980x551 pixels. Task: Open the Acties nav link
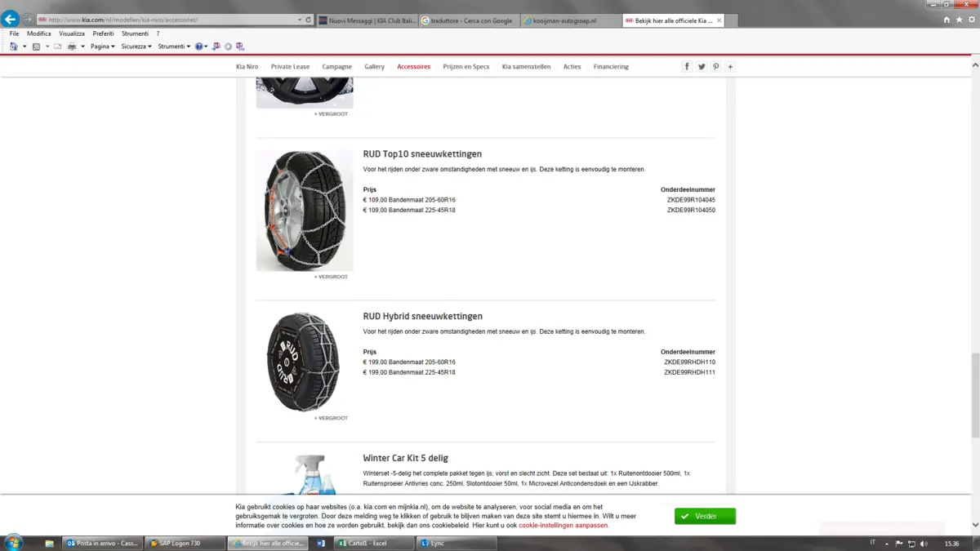pyautogui.click(x=572, y=67)
